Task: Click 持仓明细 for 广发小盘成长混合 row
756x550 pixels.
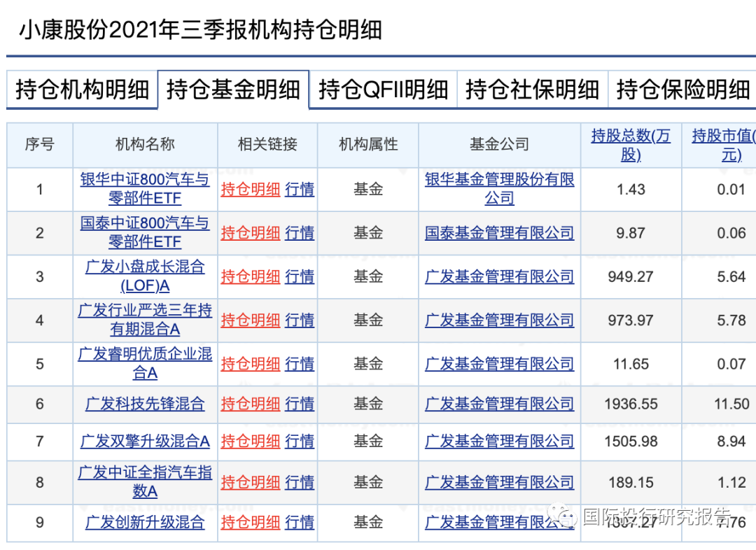Action: (250, 276)
